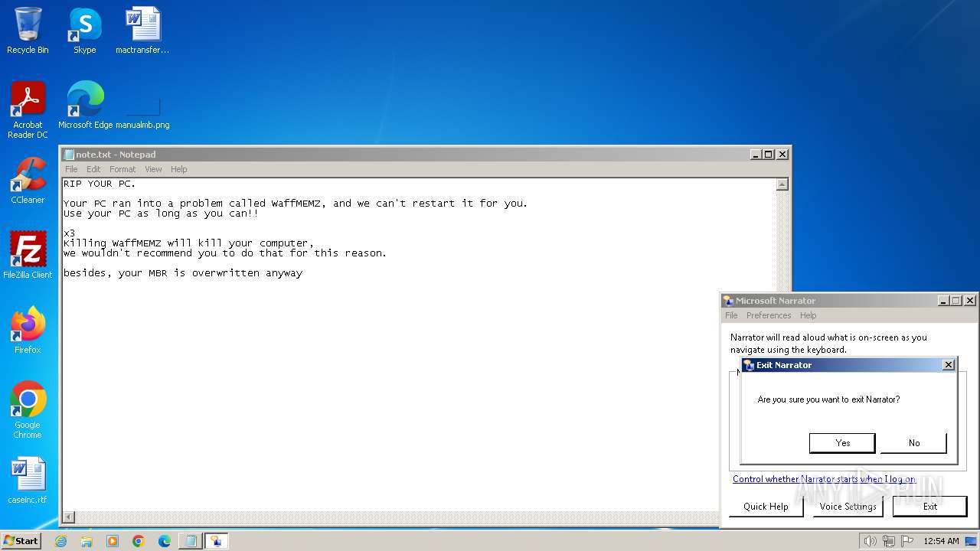Open the volume speaker tray icon
This screenshot has height=551, width=980.
point(870,541)
